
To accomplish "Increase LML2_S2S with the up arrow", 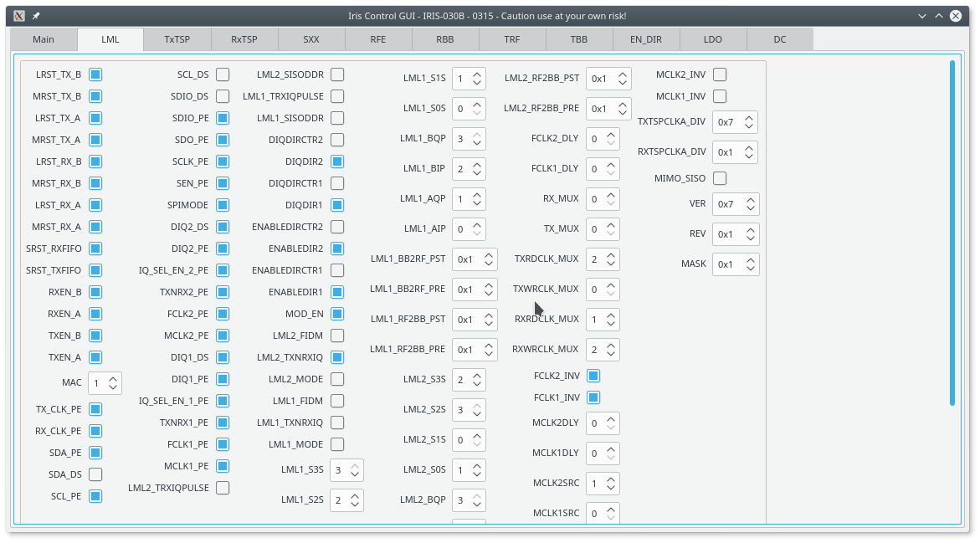I will [x=477, y=406].
